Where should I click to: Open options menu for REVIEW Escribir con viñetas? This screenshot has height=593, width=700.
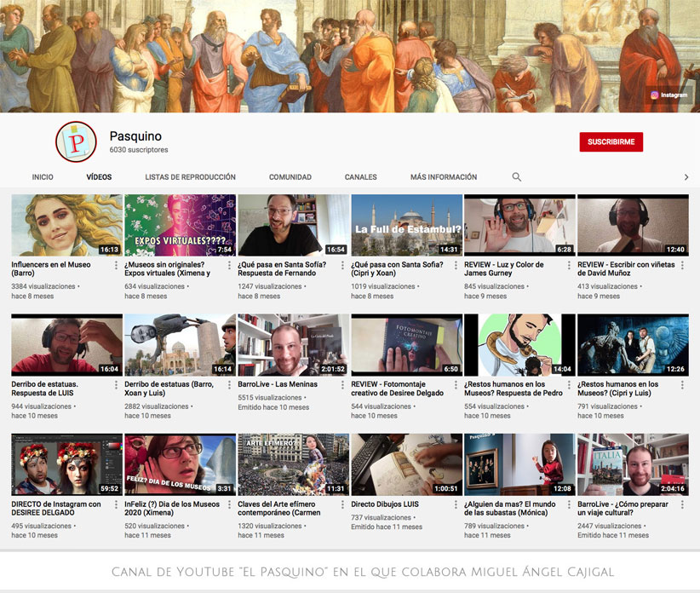pos(682,265)
